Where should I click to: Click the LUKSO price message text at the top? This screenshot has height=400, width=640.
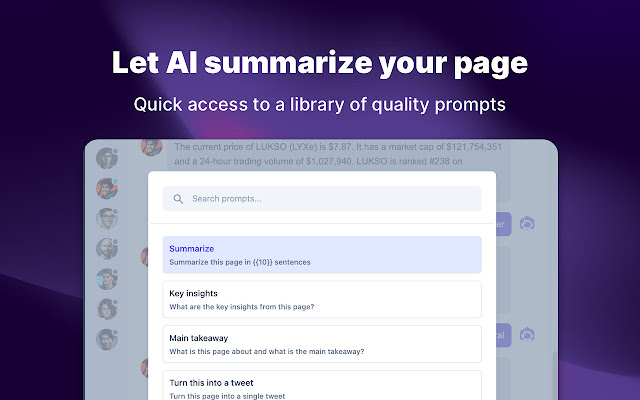coord(338,154)
